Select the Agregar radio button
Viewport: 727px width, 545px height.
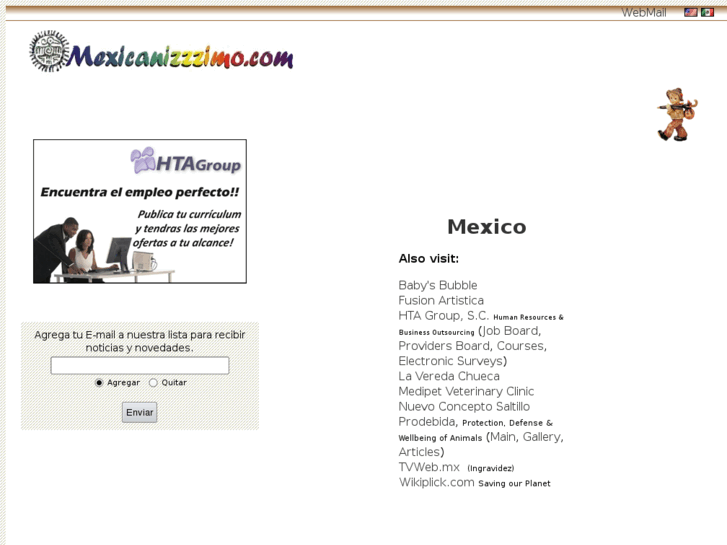[x=99, y=383]
